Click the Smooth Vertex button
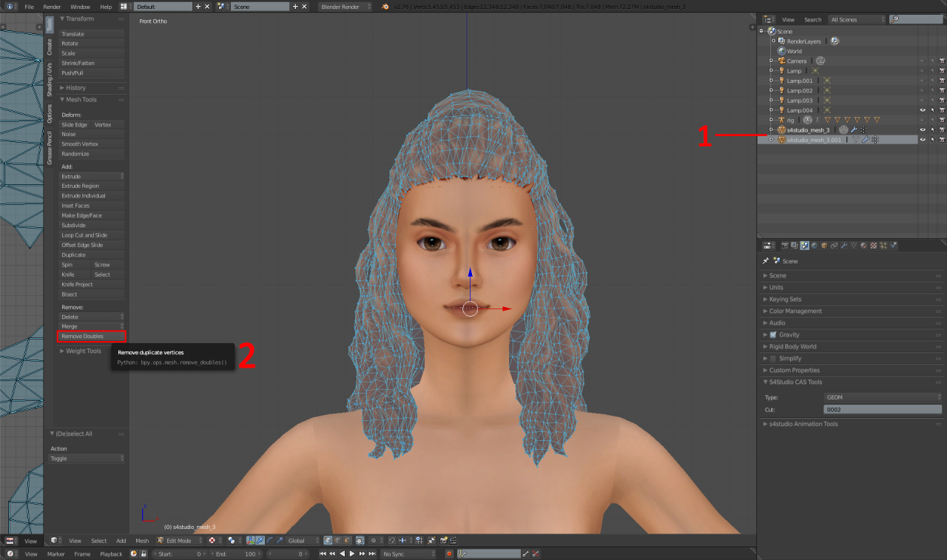Image resolution: width=947 pixels, height=560 pixels. tap(92, 144)
